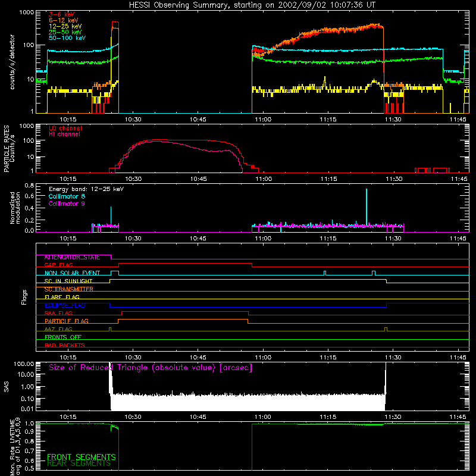Select the HI channel legend label
The image size is (476, 476).
[x=64, y=134]
